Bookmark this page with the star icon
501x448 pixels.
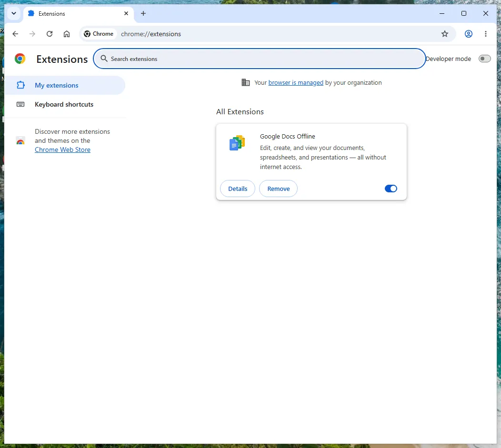click(x=445, y=34)
